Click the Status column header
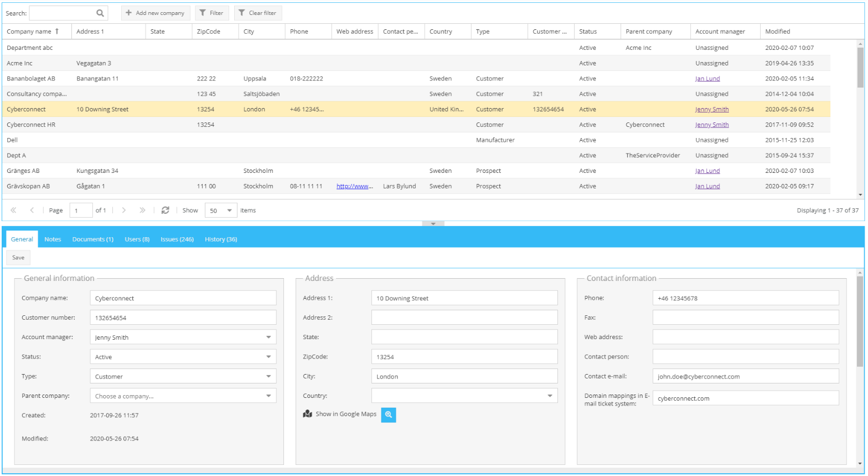Viewport: 868px width, 476px height. click(597, 32)
